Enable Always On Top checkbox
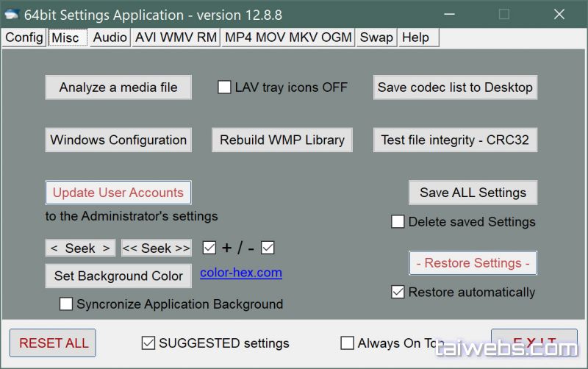588x369 pixels. (348, 343)
